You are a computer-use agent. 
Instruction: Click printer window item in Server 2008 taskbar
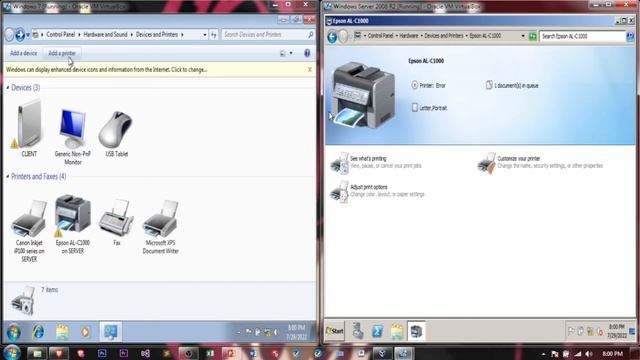tap(416, 331)
